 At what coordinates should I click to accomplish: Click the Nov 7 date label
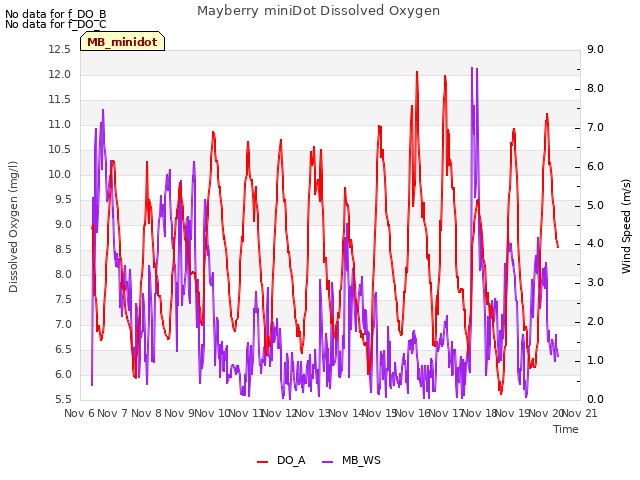coord(113,413)
